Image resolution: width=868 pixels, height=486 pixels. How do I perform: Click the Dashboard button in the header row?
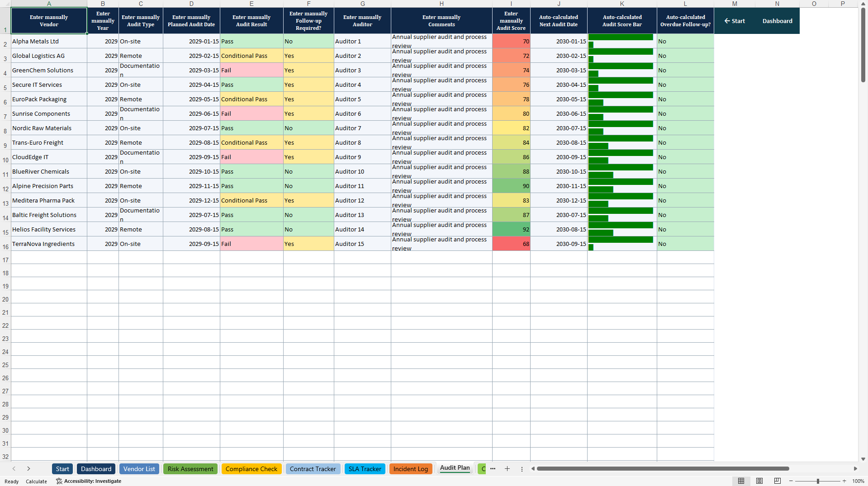point(777,21)
